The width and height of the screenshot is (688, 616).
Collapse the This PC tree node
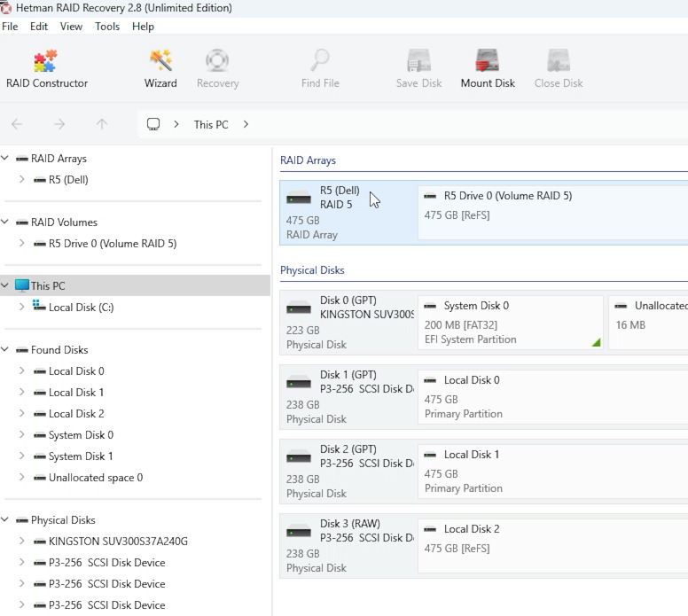coord(4,285)
